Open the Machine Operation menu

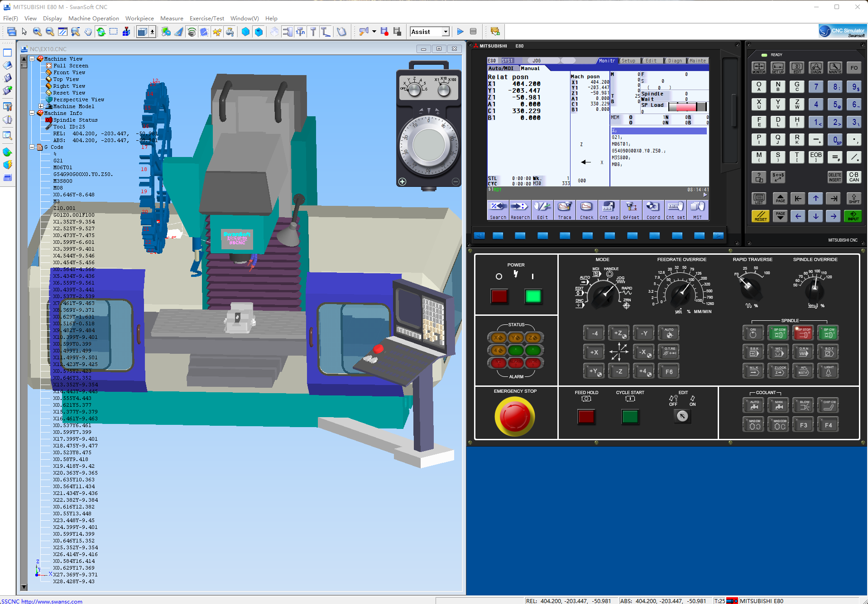pos(93,19)
